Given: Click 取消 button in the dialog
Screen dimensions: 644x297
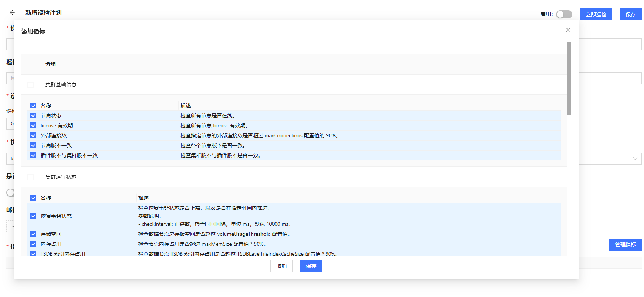Looking at the screenshot, I should point(281,266).
